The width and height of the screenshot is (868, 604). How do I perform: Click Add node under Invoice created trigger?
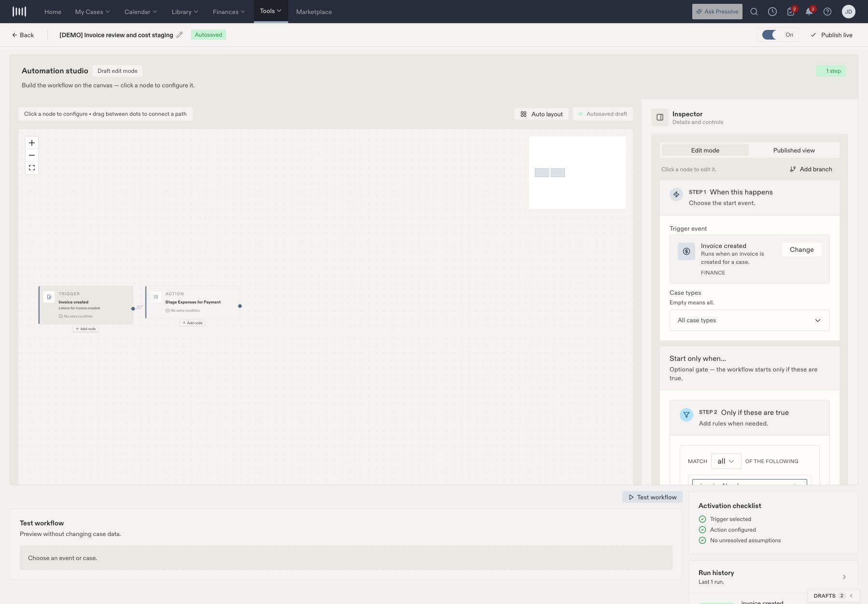point(86,329)
